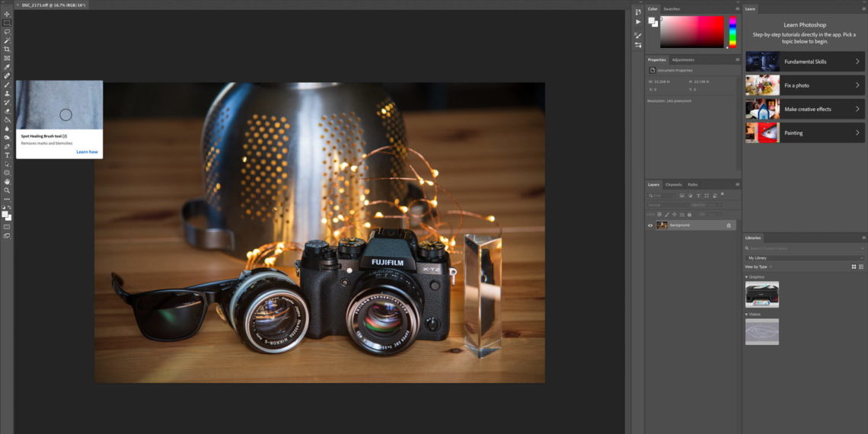Select the Learn panel tab
This screenshot has height=434, width=868.
point(750,9)
